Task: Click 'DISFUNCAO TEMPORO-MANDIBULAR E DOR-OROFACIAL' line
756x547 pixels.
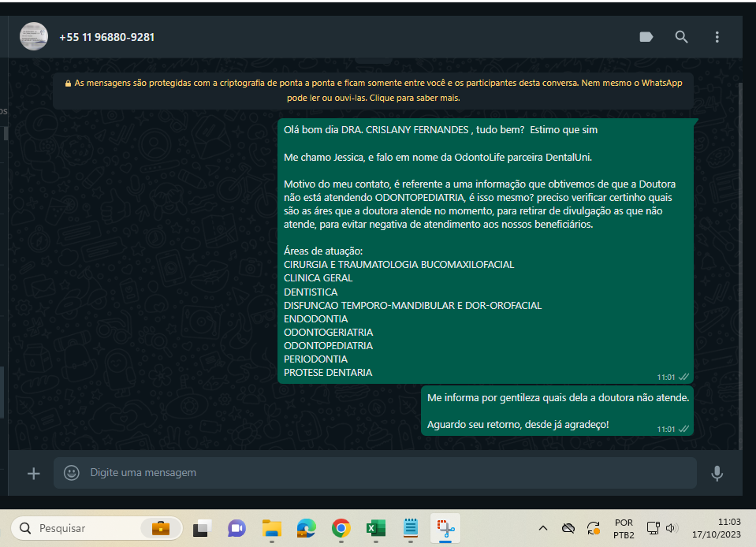Action: 413,306
